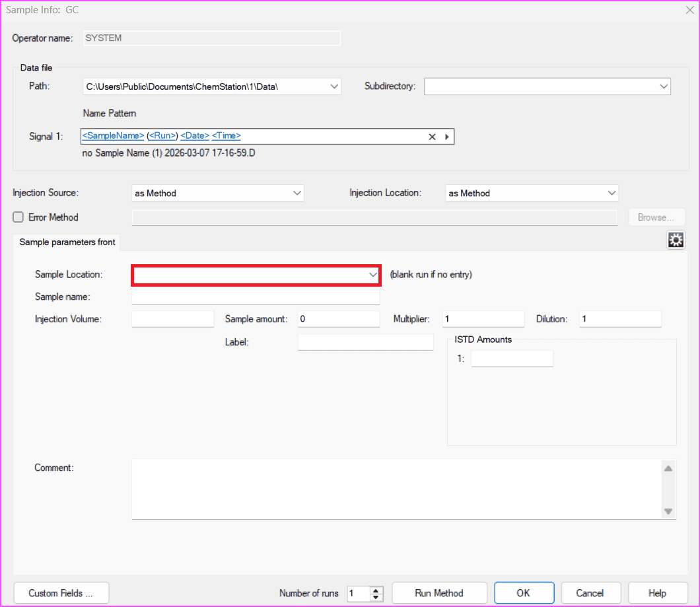Click the <Time> token link
This screenshot has height=607, width=700.
[x=227, y=135]
